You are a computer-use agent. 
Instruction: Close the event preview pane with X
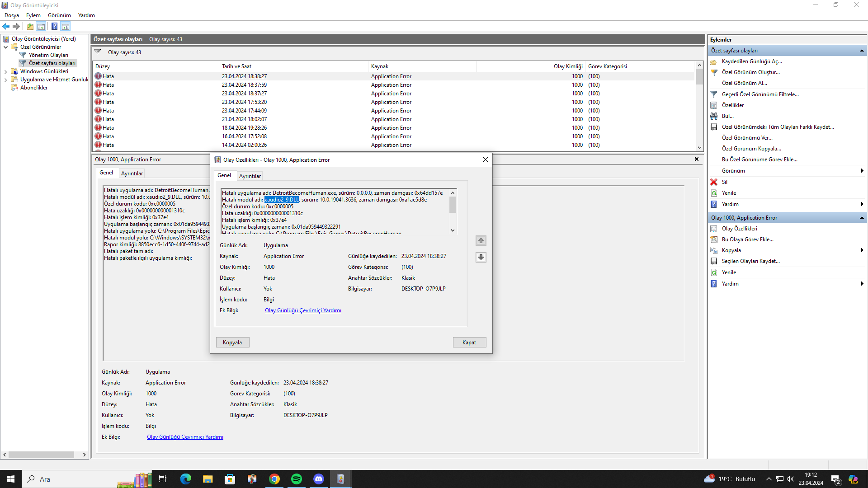[697, 159]
